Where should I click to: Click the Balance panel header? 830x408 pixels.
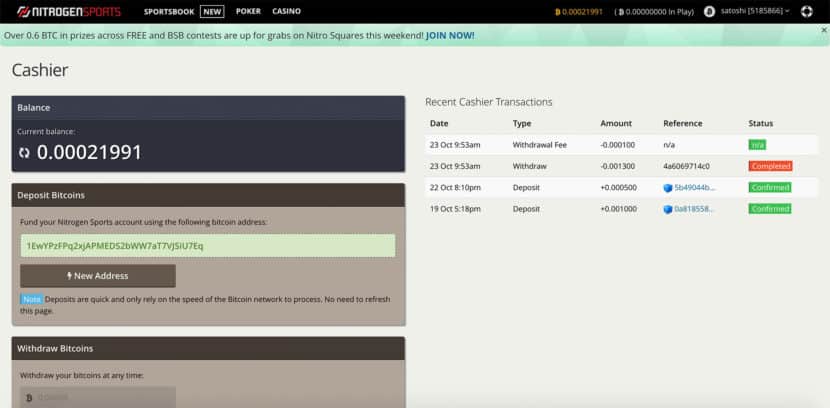(x=208, y=107)
